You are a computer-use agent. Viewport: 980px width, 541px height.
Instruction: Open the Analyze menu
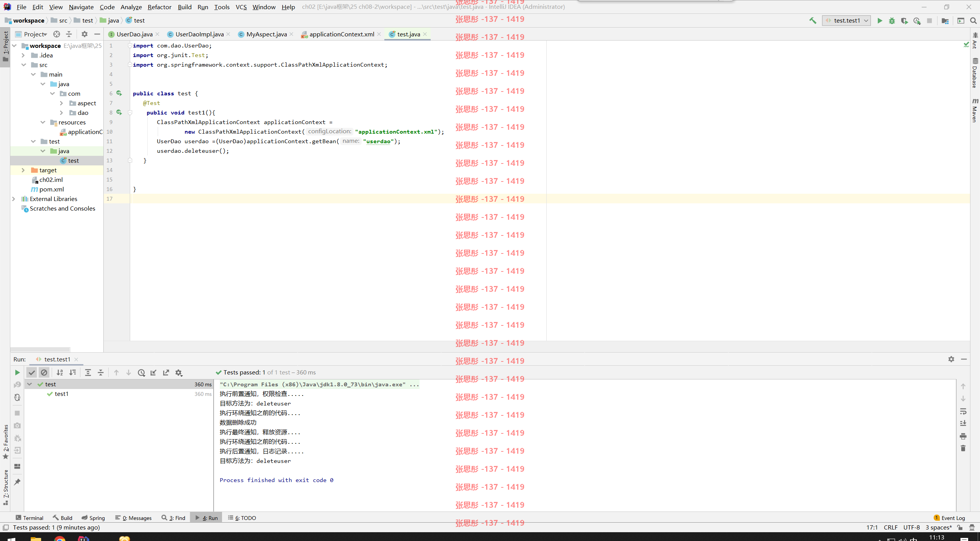[131, 7]
